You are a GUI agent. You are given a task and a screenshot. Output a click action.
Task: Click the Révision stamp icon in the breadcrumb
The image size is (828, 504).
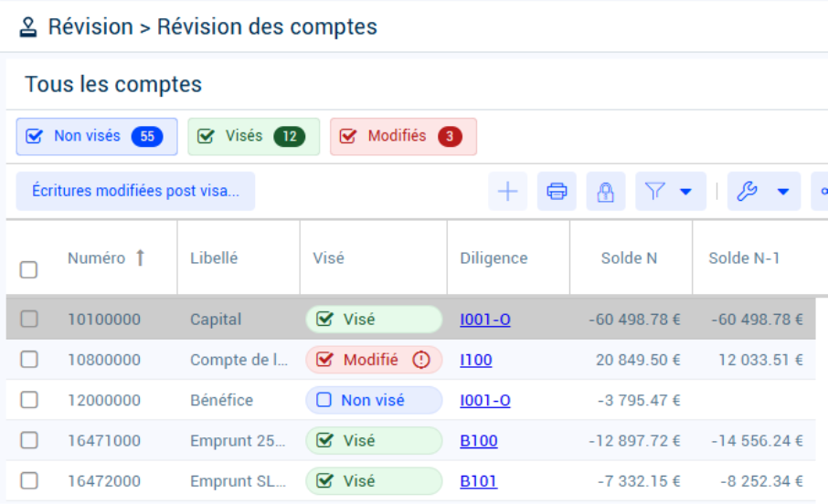[28, 27]
